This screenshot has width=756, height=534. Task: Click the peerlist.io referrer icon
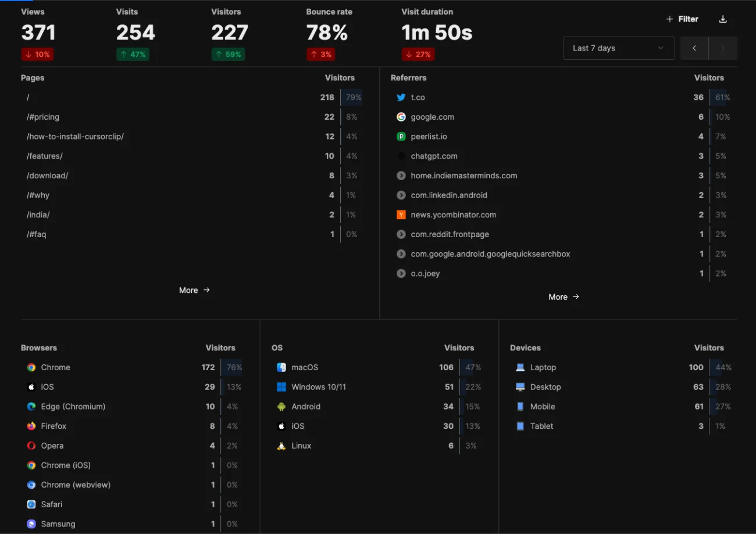coord(401,137)
